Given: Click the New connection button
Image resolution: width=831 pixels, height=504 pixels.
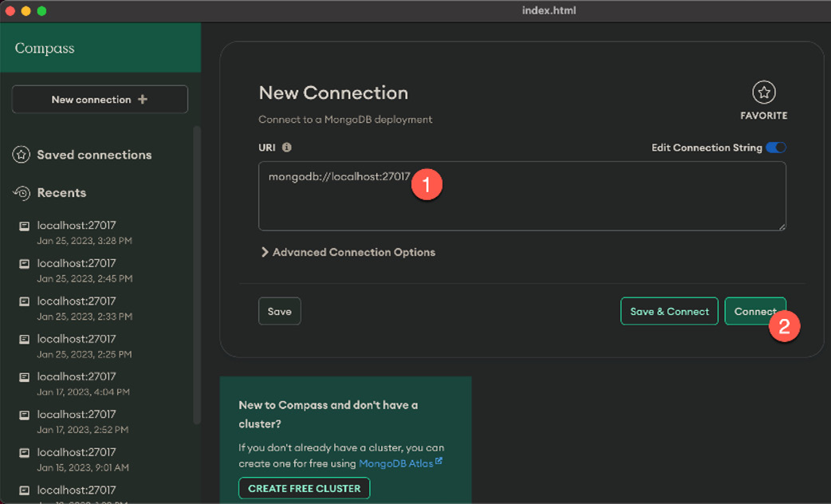Looking at the screenshot, I should (x=100, y=99).
